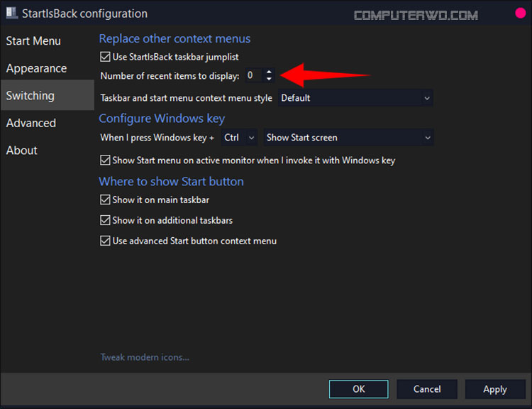Click the Cancel button
This screenshot has width=532, height=409.
[x=427, y=389]
